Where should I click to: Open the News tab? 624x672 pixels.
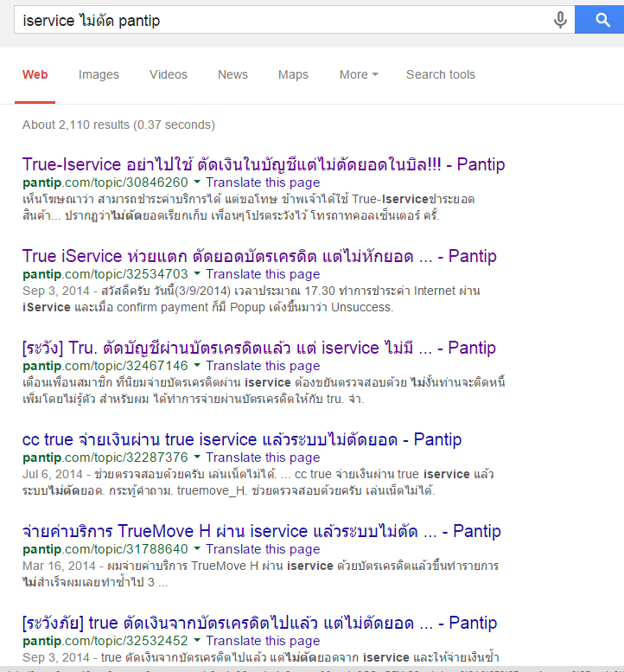[x=232, y=74]
